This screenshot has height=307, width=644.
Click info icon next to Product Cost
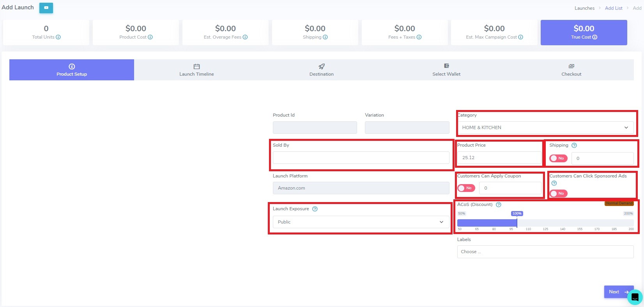click(x=150, y=37)
